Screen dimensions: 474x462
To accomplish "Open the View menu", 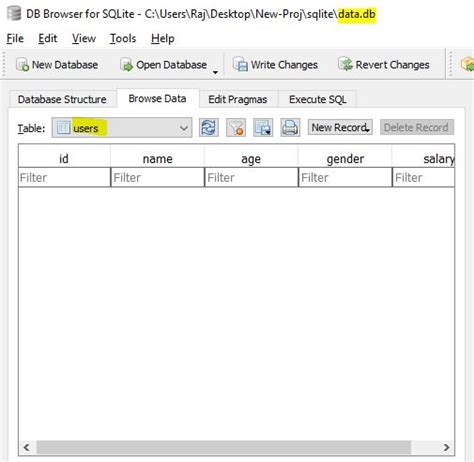I will coord(84,39).
